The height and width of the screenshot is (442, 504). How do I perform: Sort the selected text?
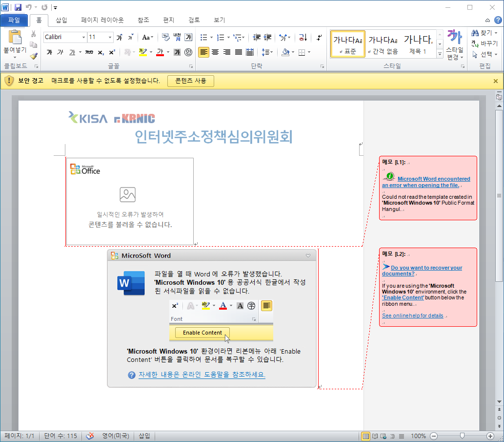pos(303,37)
